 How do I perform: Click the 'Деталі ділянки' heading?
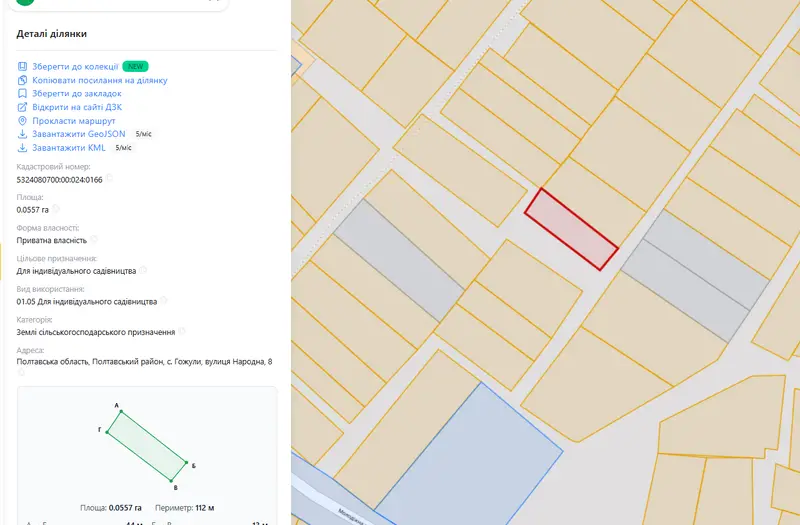point(52,34)
